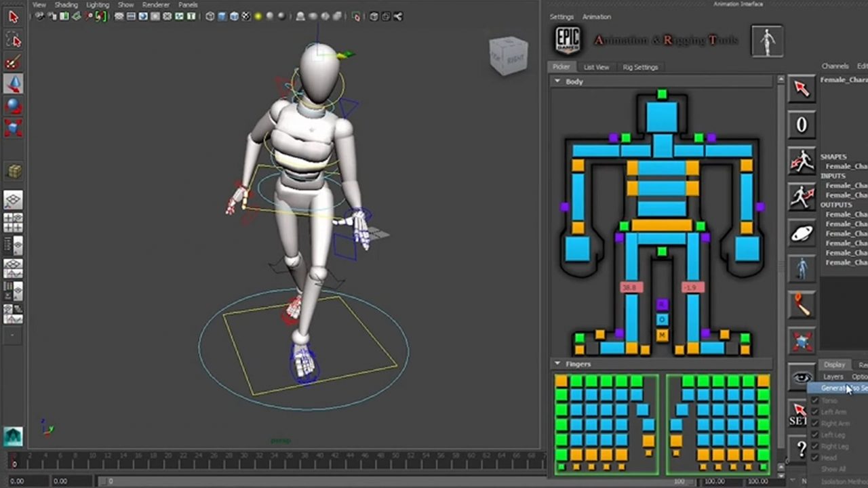Open the Animation menu in rig interface
The width and height of the screenshot is (868, 488).
coord(597,17)
